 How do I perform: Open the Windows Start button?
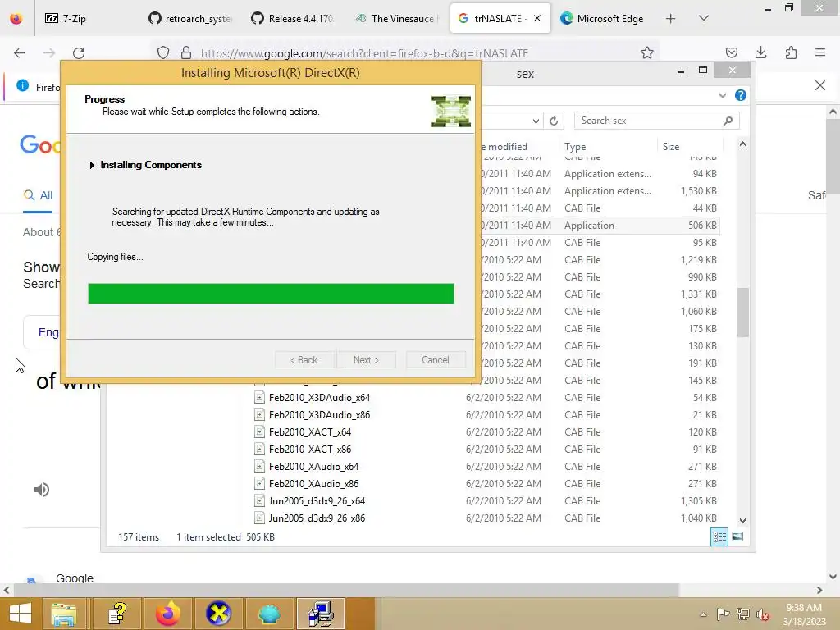click(21, 614)
